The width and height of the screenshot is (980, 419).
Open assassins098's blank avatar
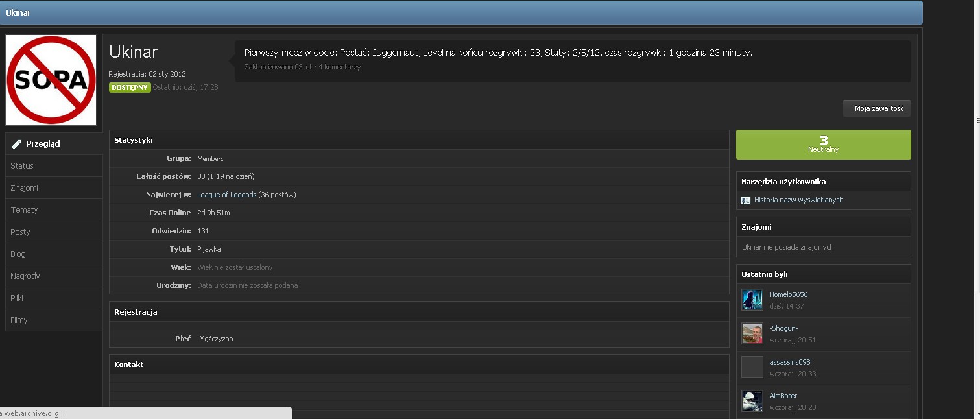752,367
